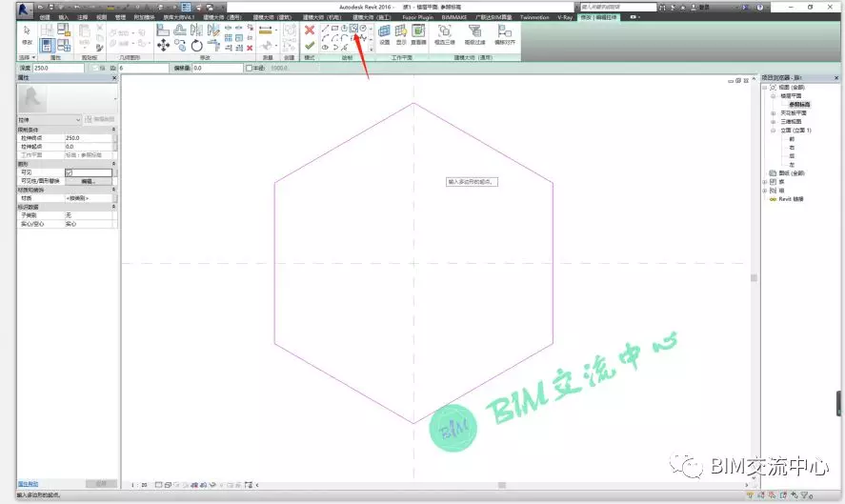Select the Rectangle draw tool
The image size is (845, 504).
334,28
